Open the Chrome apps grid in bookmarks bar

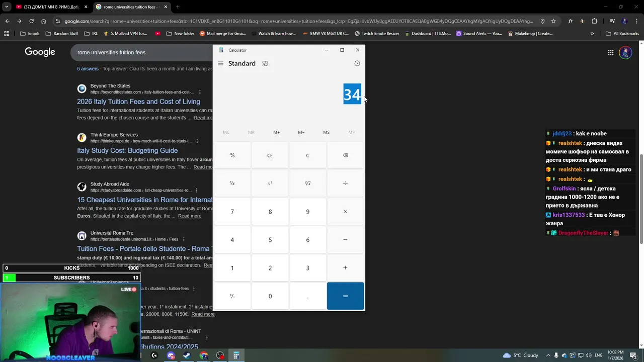(7, 34)
